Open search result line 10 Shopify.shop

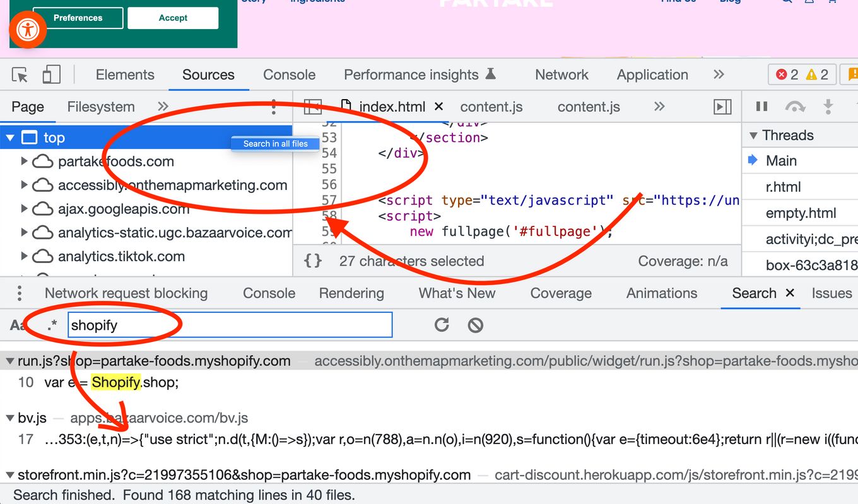[111, 382]
